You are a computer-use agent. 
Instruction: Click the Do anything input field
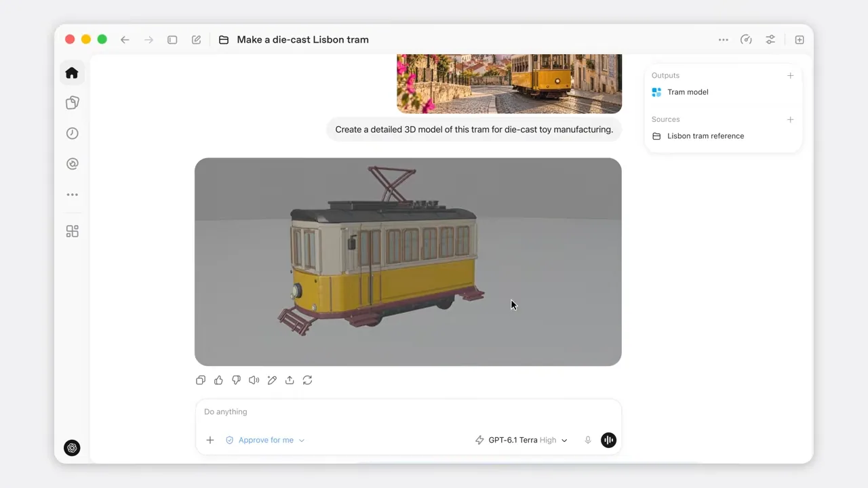point(408,411)
